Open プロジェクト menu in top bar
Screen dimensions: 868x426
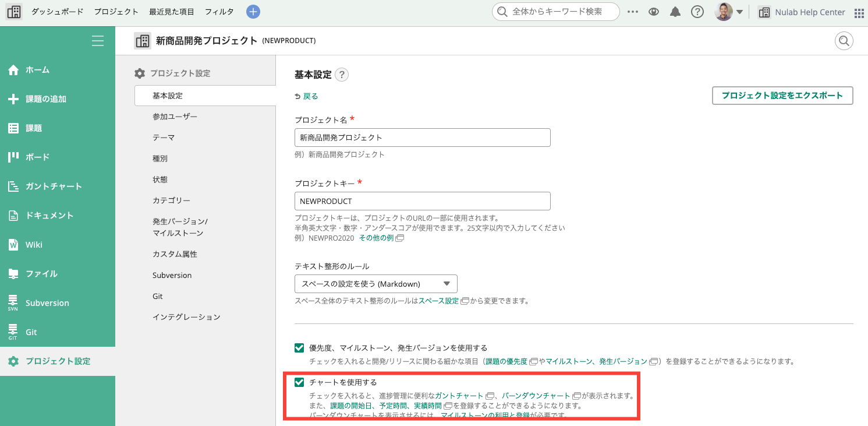[116, 12]
